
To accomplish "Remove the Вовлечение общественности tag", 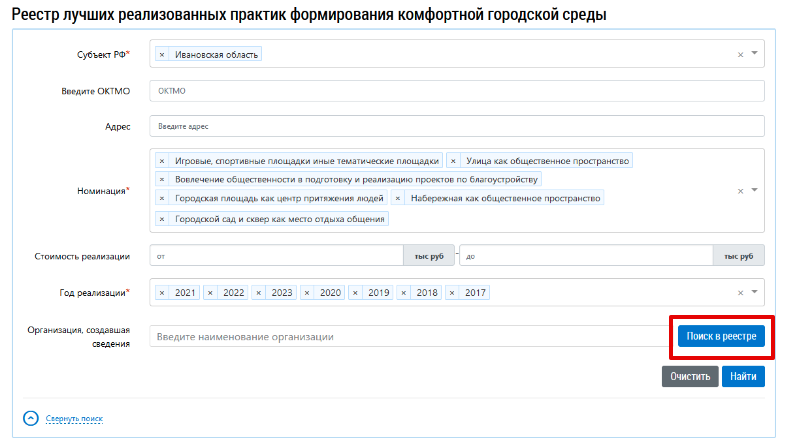I will pos(162,180).
